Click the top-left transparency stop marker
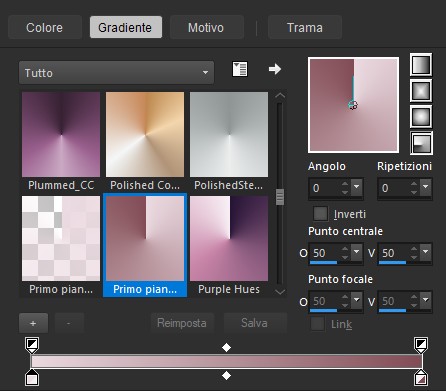This screenshot has width=446, height=391. (32, 345)
